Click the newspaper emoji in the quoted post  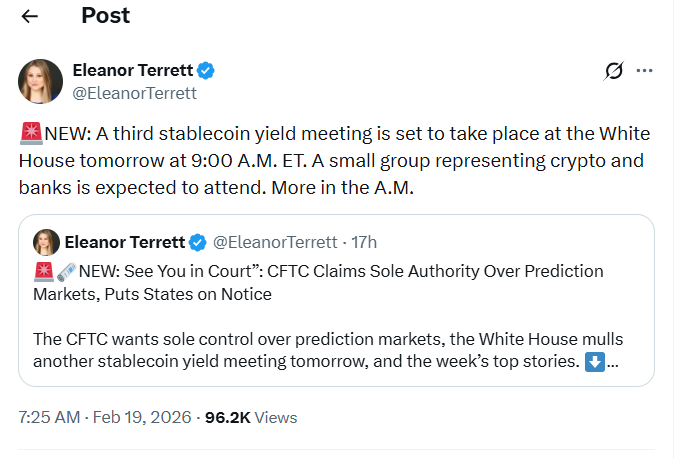point(65,271)
